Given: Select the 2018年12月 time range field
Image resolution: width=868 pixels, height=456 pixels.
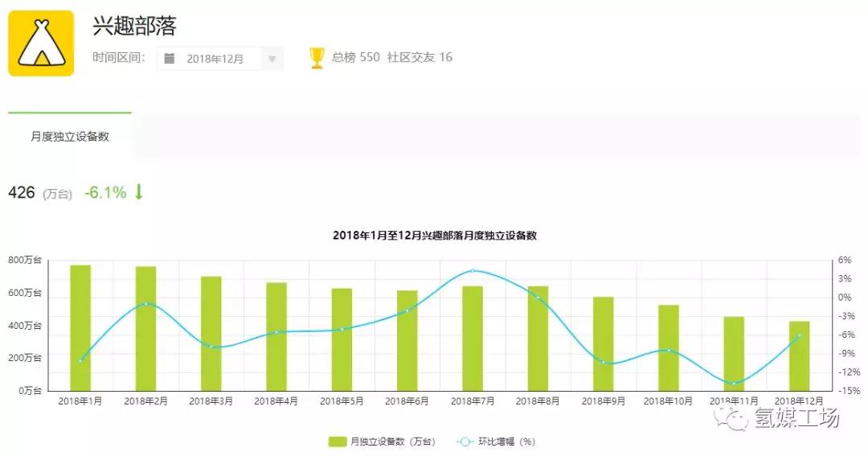Looking at the screenshot, I should tap(220, 58).
